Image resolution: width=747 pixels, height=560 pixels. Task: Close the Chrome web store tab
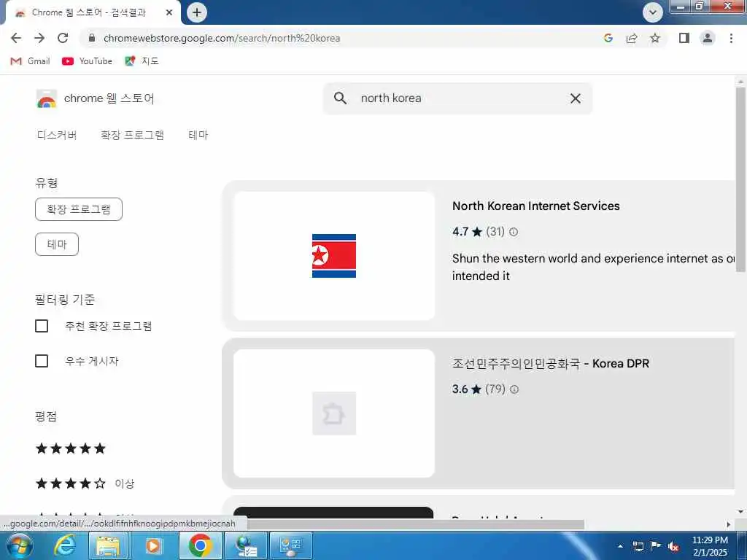(x=169, y=12)
